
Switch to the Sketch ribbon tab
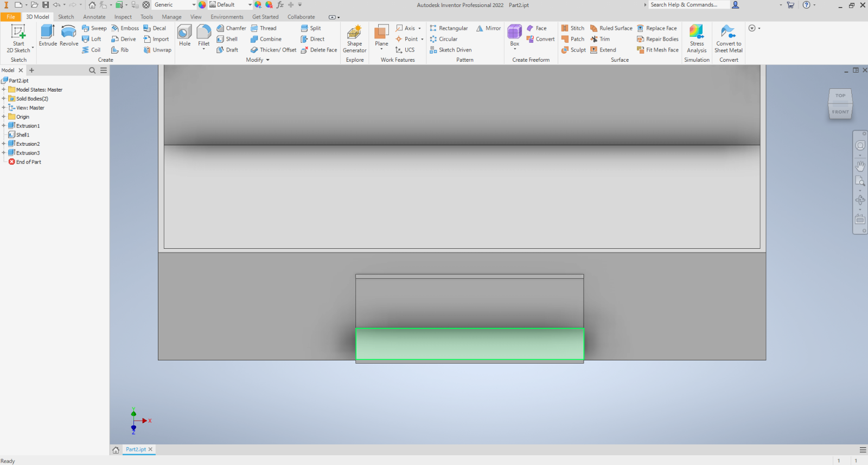pos(66,17)
